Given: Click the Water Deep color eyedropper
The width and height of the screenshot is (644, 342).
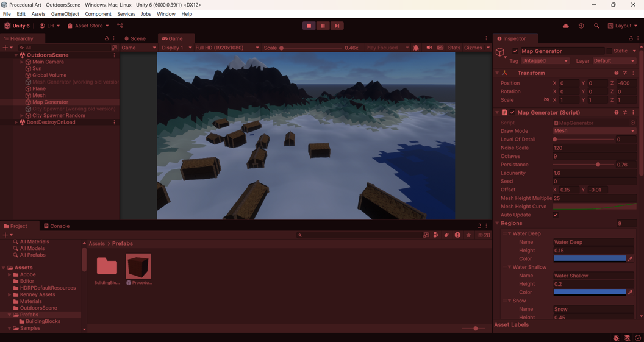Looking at the screenshot, I should (x=631, y=259).
